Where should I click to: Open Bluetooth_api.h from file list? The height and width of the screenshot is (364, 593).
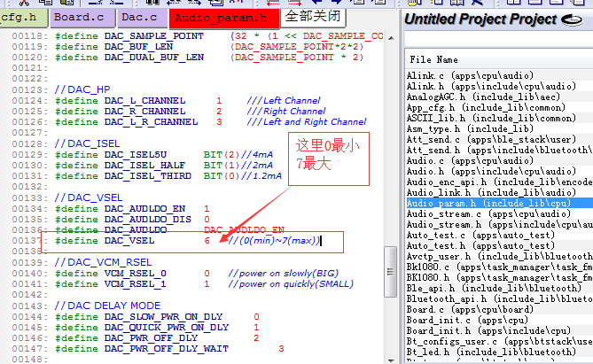tap(499, 298)
